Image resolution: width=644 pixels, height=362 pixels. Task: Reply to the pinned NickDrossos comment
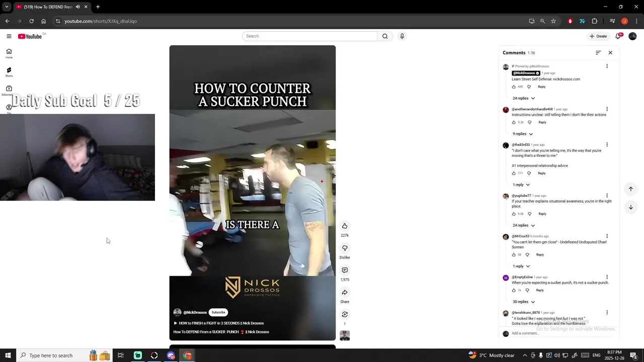pyautogui.click(x=541, y=87)
